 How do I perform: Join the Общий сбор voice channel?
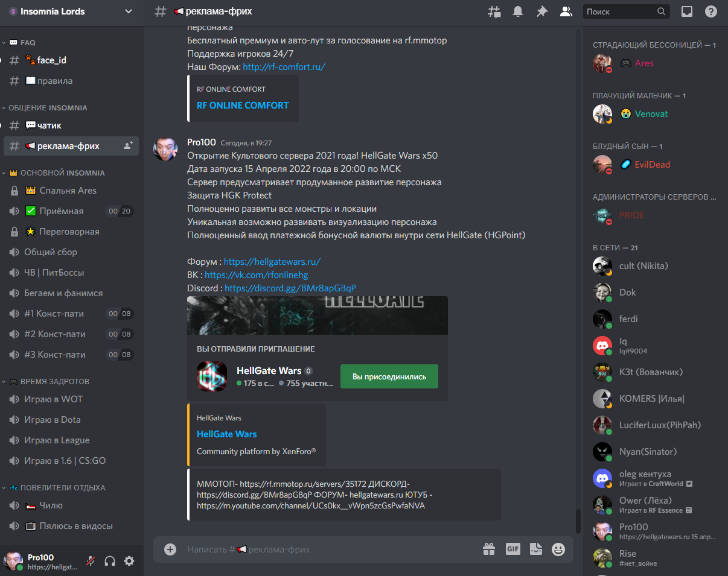coord(71,252)
